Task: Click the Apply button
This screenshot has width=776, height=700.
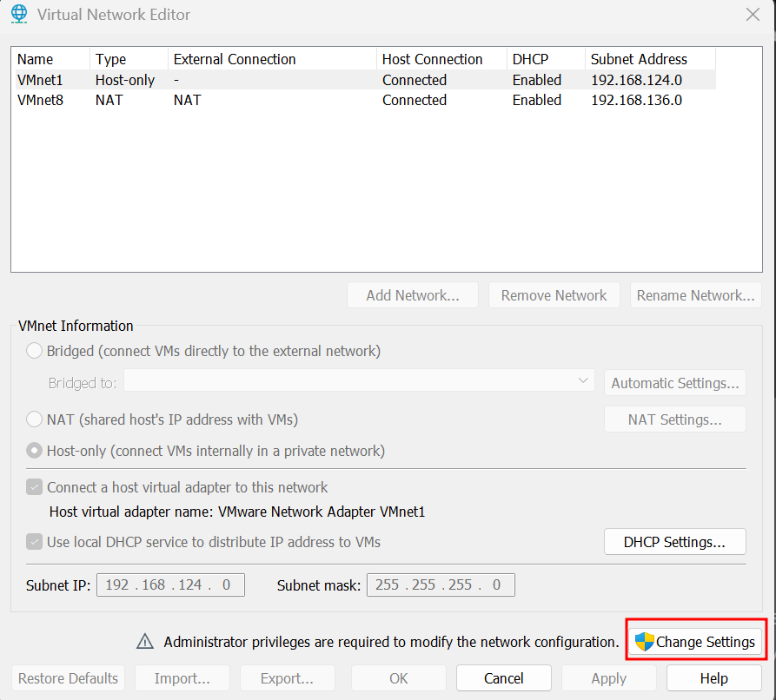Action: (x=609, y=678)
